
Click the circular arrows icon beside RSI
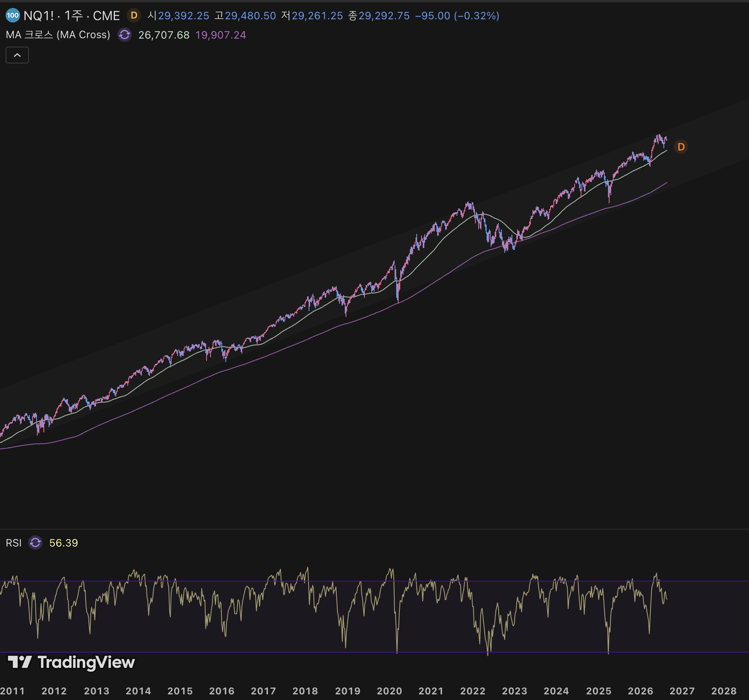tap(35, 543)
